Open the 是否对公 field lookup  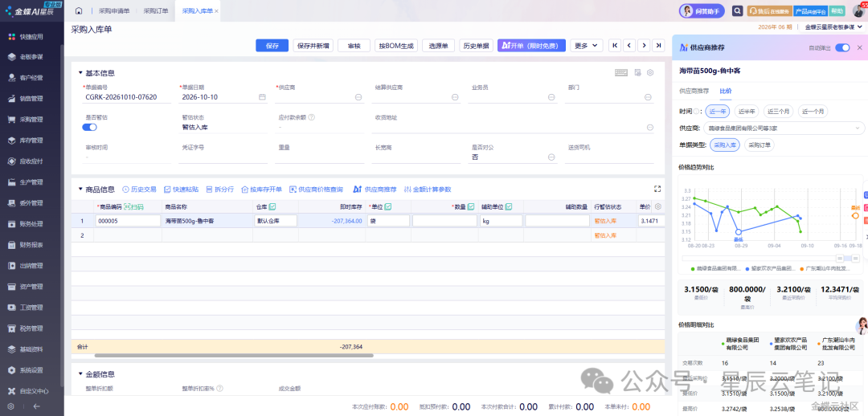coord(551,157)
